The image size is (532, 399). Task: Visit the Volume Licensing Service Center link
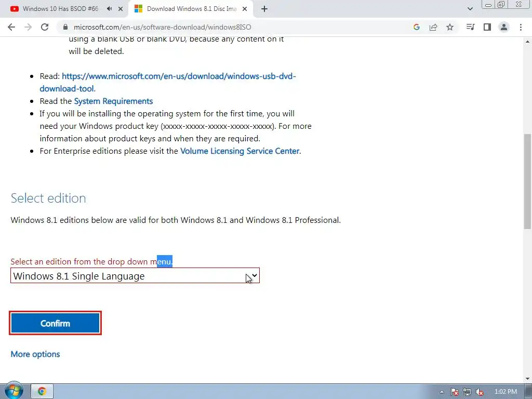(x=240, y=151)
